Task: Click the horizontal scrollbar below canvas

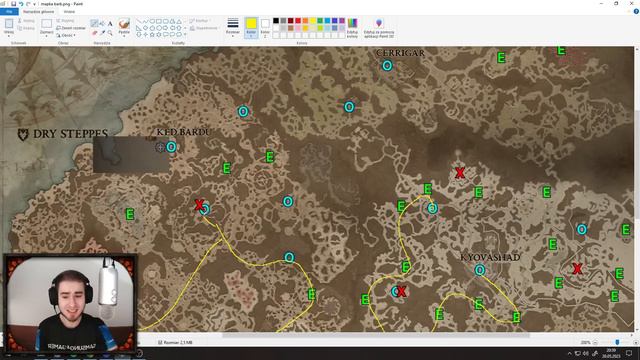Action: 376,336
